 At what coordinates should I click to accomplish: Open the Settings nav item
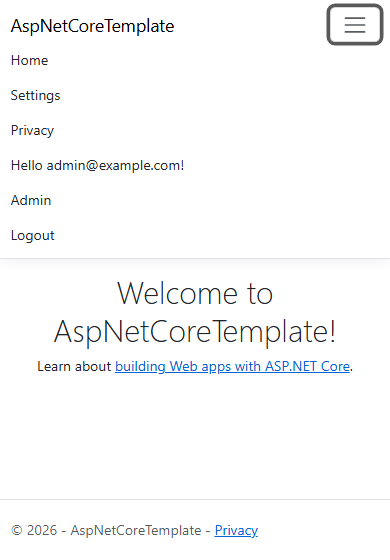pyautogui.click(x=35, y=95)
